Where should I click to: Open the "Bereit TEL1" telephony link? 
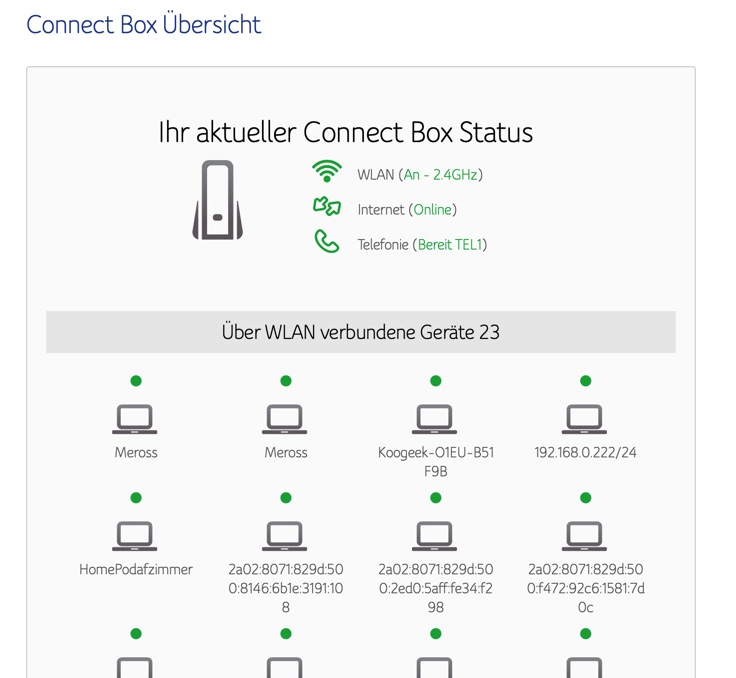pos(450,245)
